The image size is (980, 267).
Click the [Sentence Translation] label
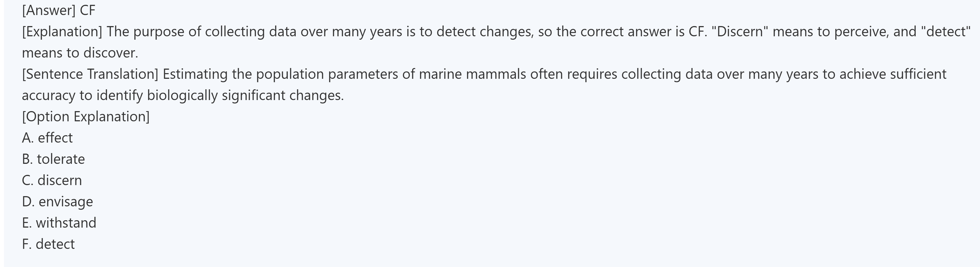coord(90,74)
